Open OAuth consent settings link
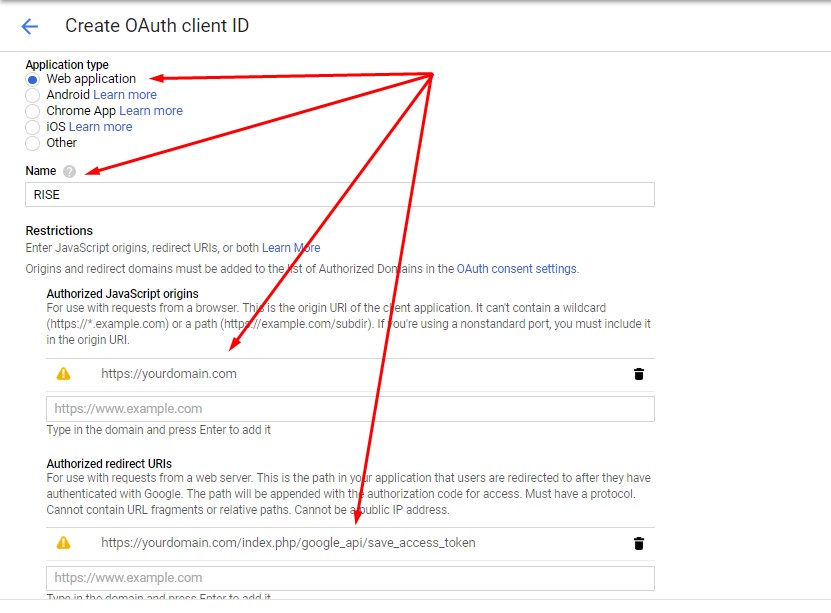 click(x=517, y=269)
